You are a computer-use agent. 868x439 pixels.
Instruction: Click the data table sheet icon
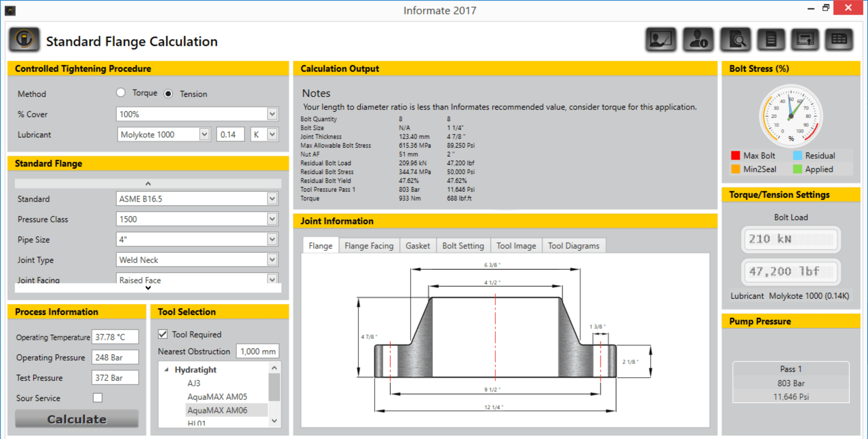pos(839,40)
